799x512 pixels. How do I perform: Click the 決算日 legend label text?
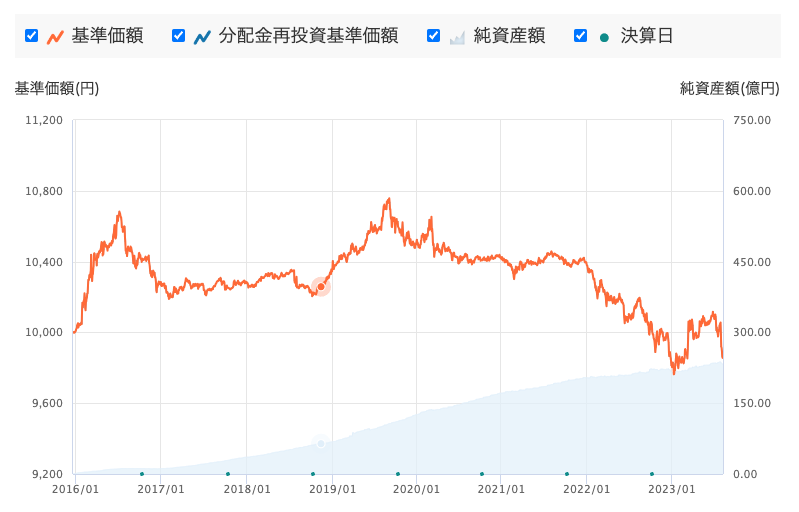tap(647, 36)
